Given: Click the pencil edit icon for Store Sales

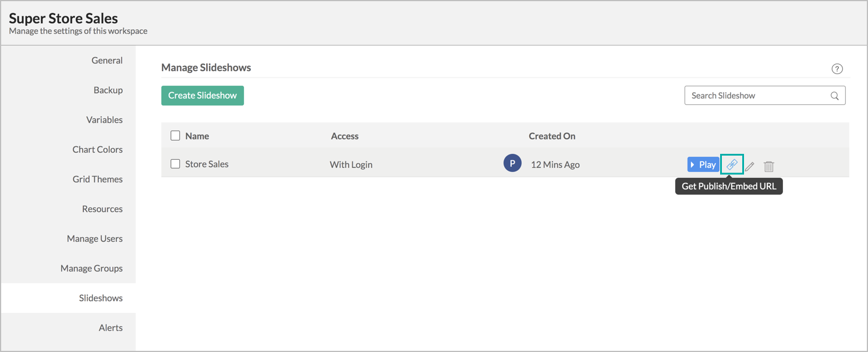Looking at the screenshot, I should [750, 166].
